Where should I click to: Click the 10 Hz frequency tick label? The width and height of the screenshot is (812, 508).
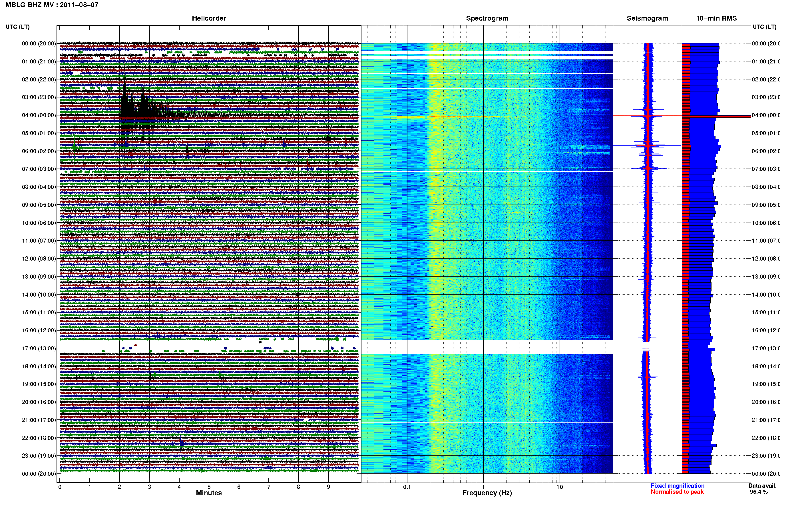(560, 487)
